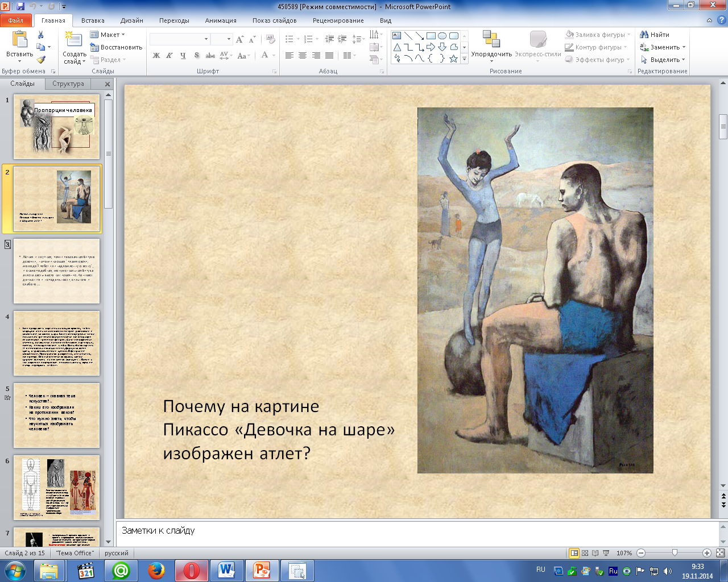This screenshot has height=582, width=728.
Task: Click the Cut scissors icon
Action: coord(41,35)
